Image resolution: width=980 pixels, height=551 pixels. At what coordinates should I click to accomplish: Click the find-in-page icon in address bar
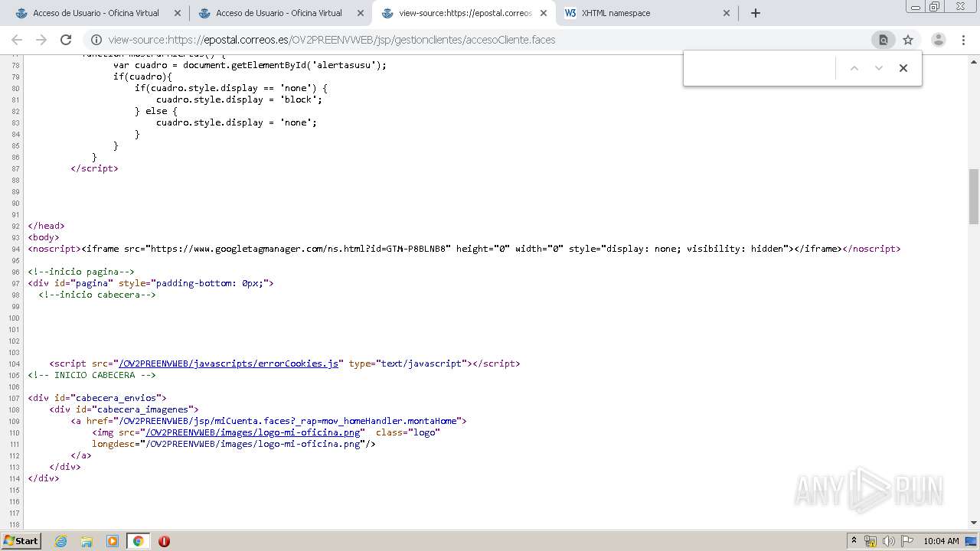883,40
